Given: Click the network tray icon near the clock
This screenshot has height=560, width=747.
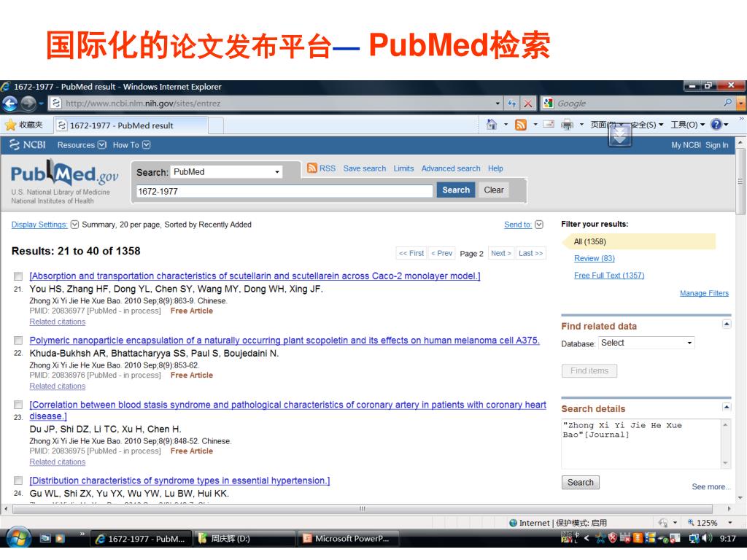Looking at the screenshot, I should tap(694, 539).
